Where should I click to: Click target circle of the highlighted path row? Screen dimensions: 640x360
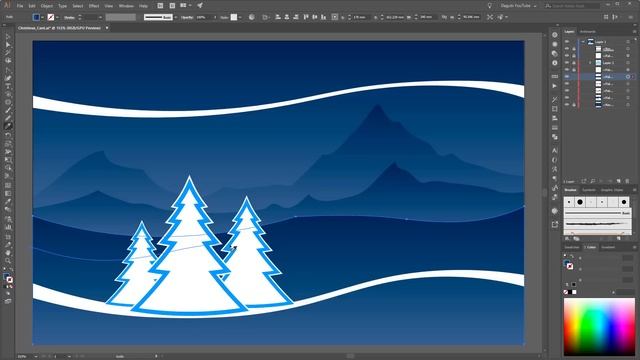(628, 77)
